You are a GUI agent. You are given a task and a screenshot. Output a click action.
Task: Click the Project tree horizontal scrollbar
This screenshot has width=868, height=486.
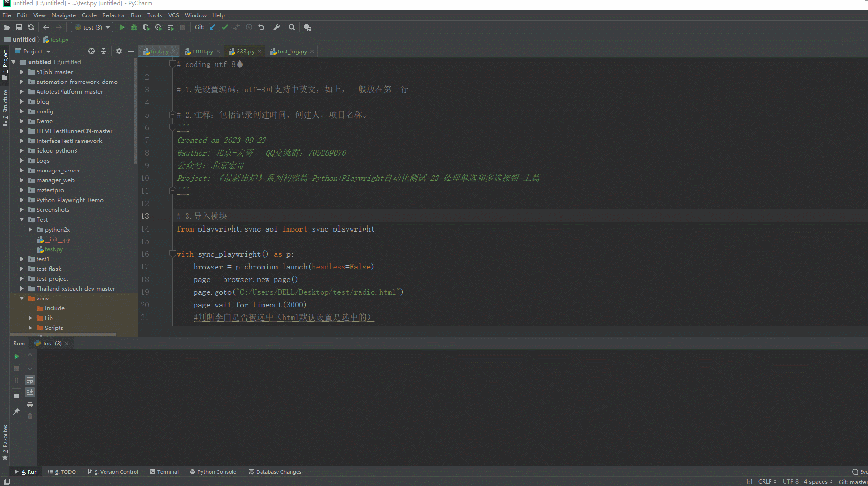(63, 335)
